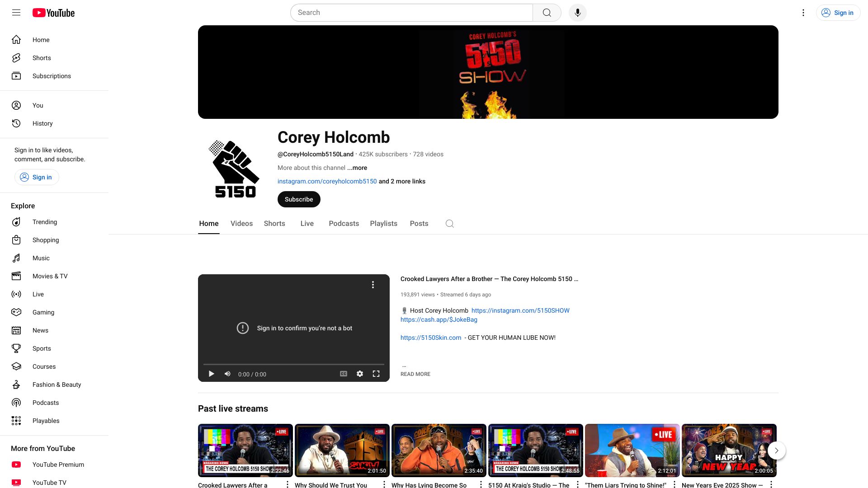
Task: Open the instagram.com/coreyholcomb5150 link
Action: point(327,181)
